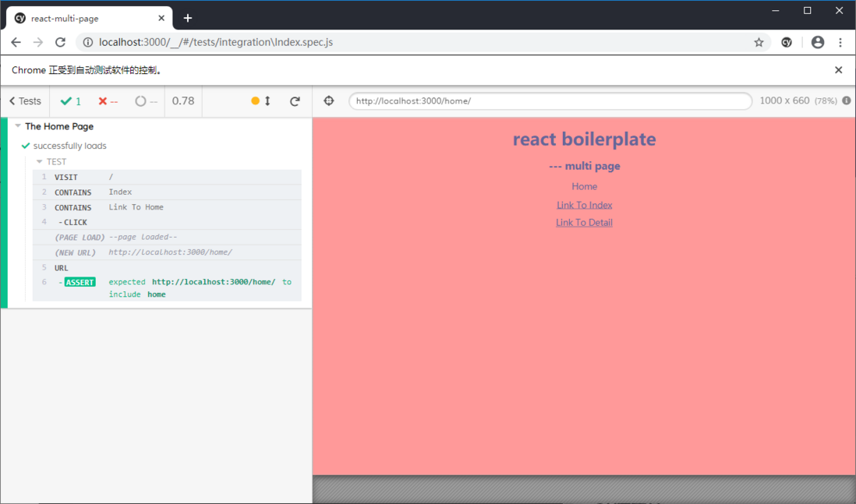This screenshot has height=504, width=856.
Task: Rerun all tests with the reload icon
Action: [x=295, y=101]
